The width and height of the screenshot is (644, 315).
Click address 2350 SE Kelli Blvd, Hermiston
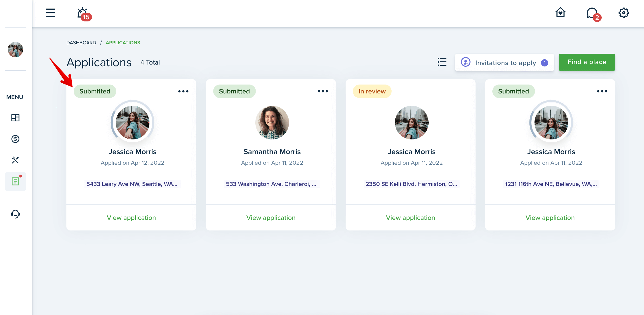[411, 184]
